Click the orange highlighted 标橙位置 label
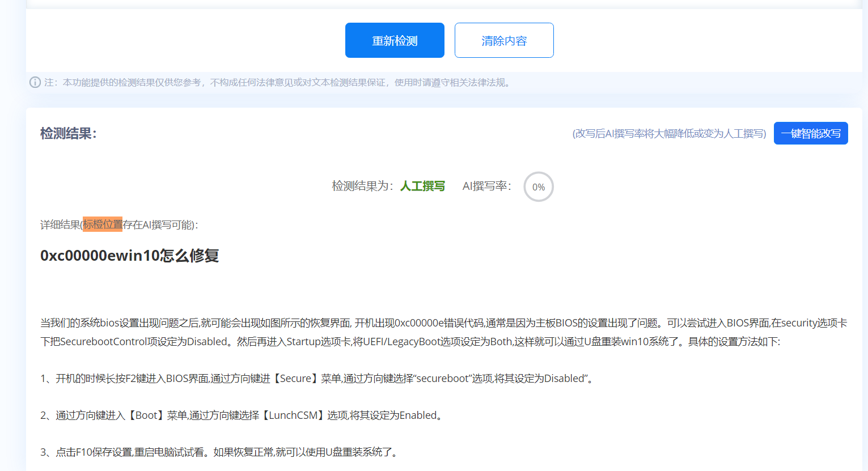Screen dimensions: 868x471 click(x=103, y=224)
